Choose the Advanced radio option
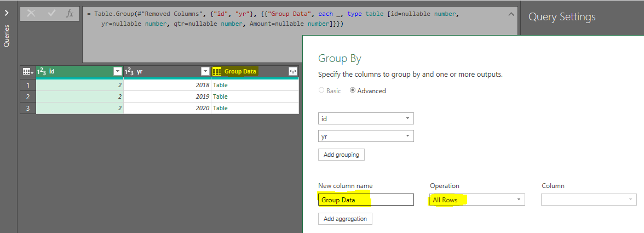644x233 pixels. 353,91
